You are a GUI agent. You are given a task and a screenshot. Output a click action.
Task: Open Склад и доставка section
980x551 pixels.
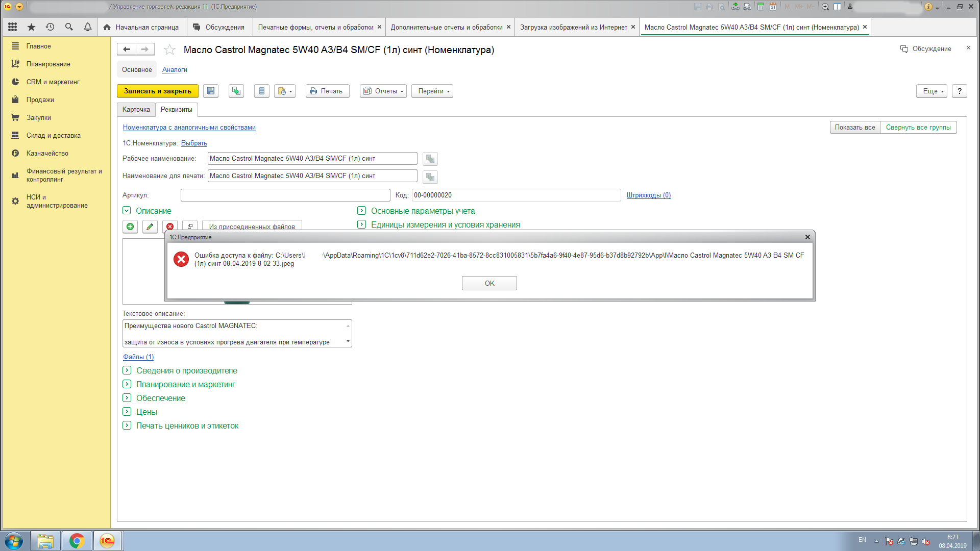click(54, 135)
